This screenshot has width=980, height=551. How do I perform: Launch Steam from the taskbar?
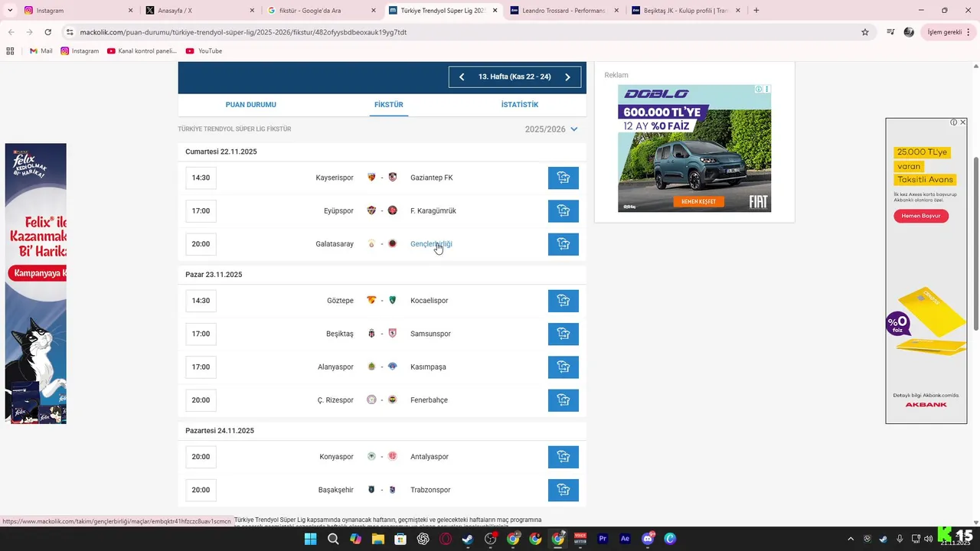tap(468, 539)
